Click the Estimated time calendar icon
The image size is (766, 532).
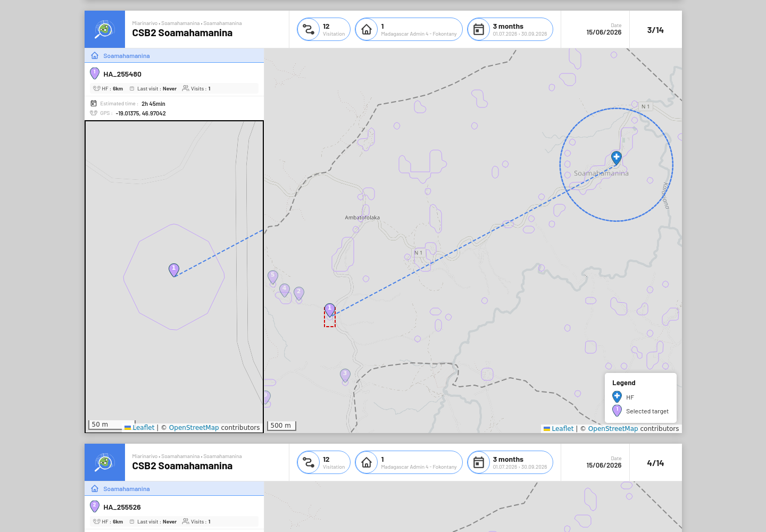click(x=94, y=104)
